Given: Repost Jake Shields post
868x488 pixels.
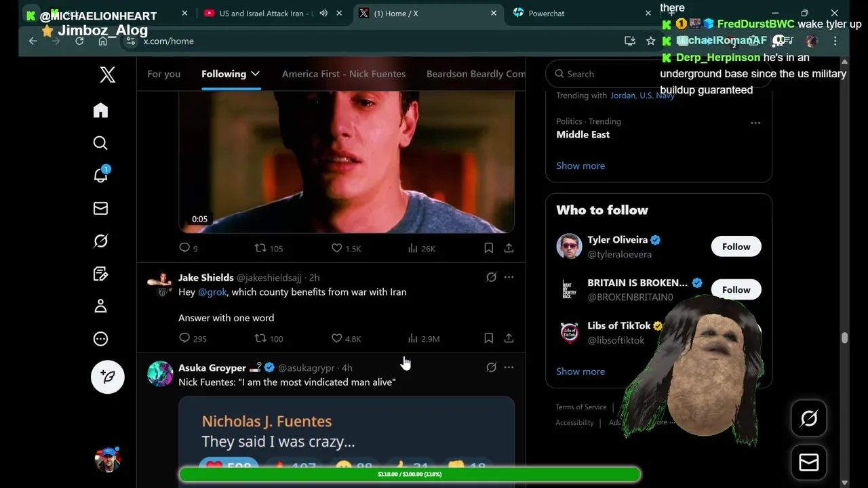Looking at the screenshot, I should pyautogui.click(x=269, y=338).
